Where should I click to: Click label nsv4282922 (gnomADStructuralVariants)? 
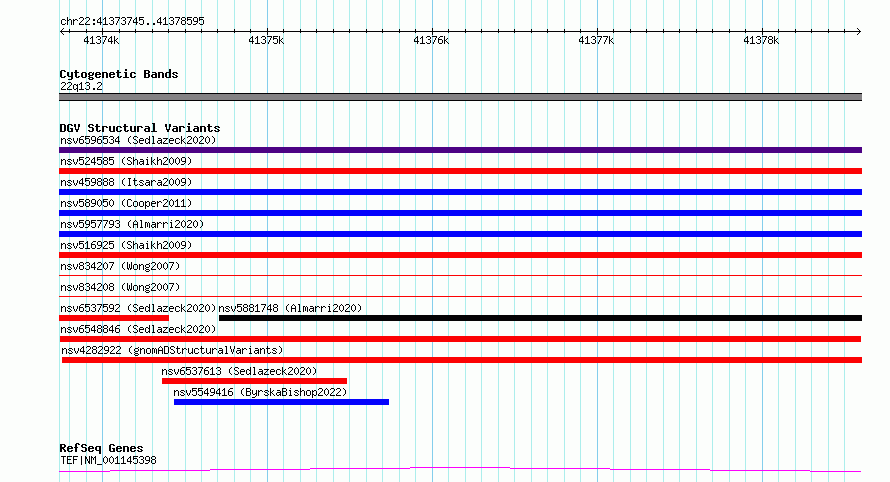pyautogui.click(x=172, y=350)
